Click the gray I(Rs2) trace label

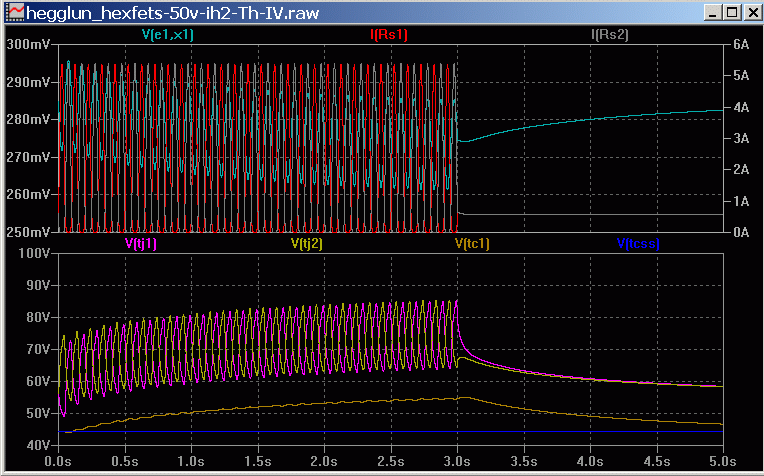(x=610, y=35)
